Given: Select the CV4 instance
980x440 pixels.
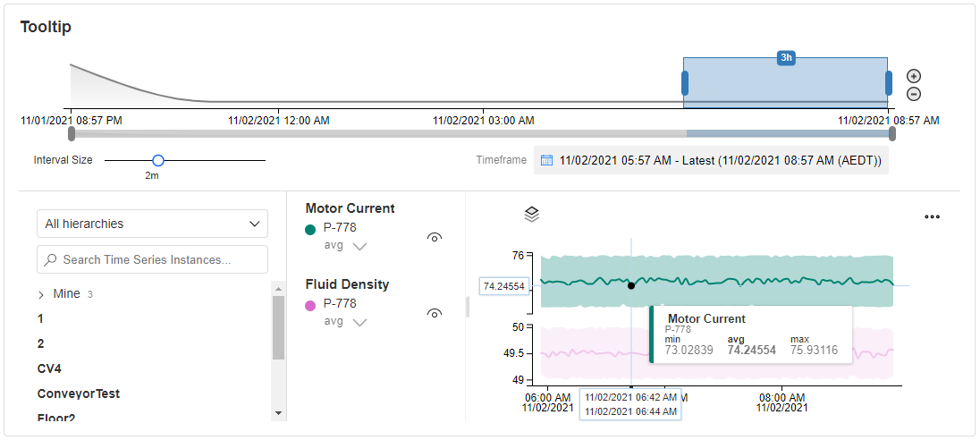Looking at the screenshot, I should pyautogui.click(x=49, y=368).
